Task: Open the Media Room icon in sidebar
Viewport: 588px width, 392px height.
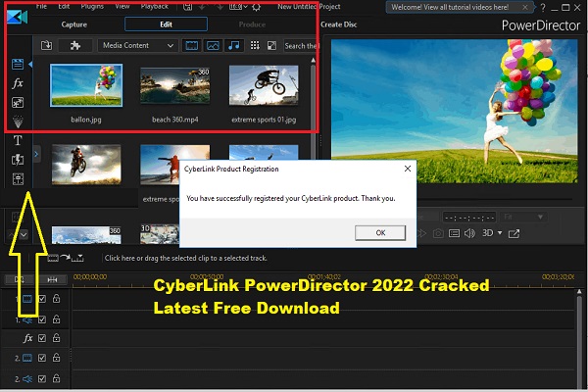Action: click(18, 64)
